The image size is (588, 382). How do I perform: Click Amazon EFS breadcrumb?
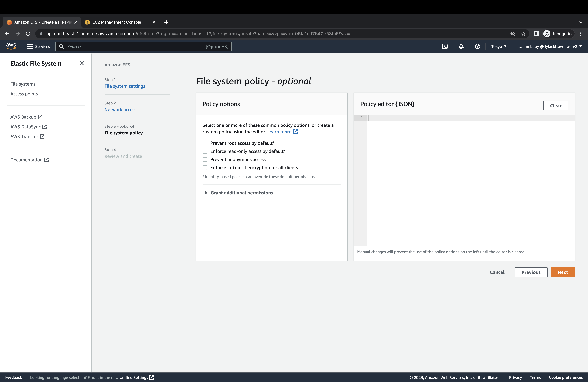tap(117, 65)
